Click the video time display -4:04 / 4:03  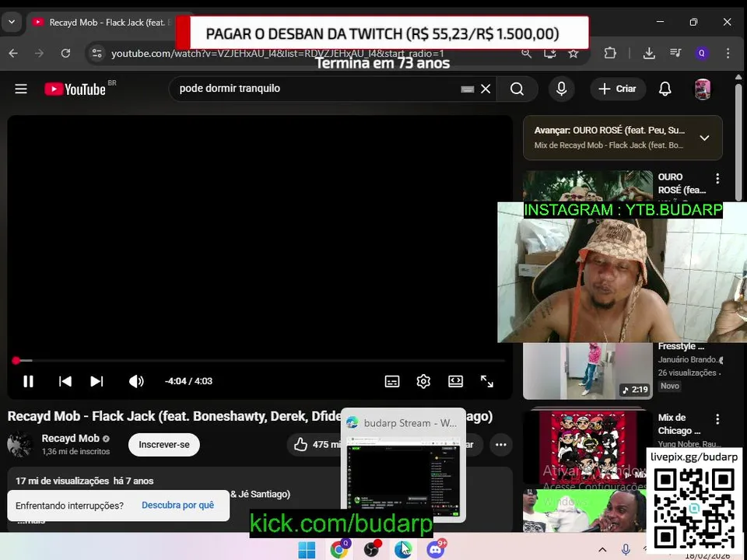click(188, 381)
